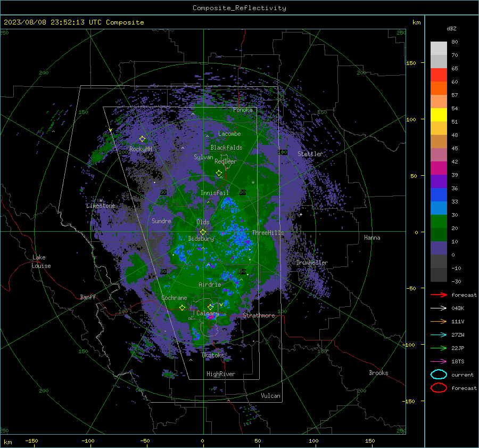Click the ThreeHills city label
The height and width of the screenshot is (448, 479).
click(268, 233)
